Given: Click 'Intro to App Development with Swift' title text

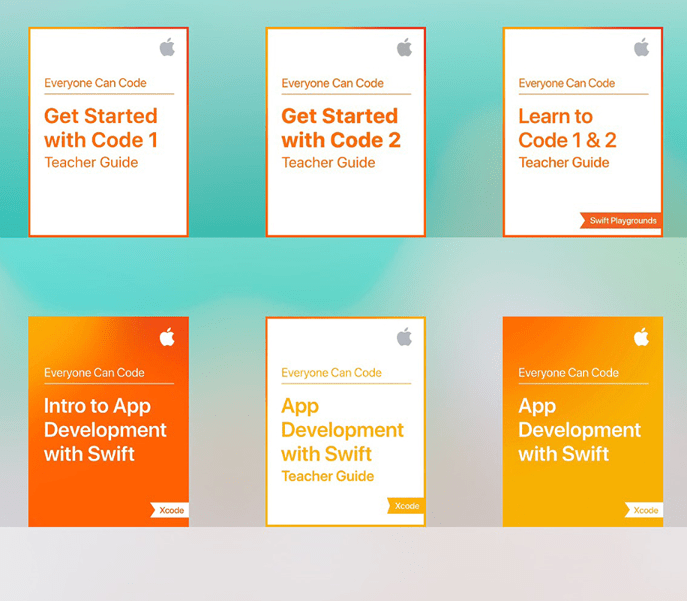Looking at the screenshot, I should pos(105,430).
